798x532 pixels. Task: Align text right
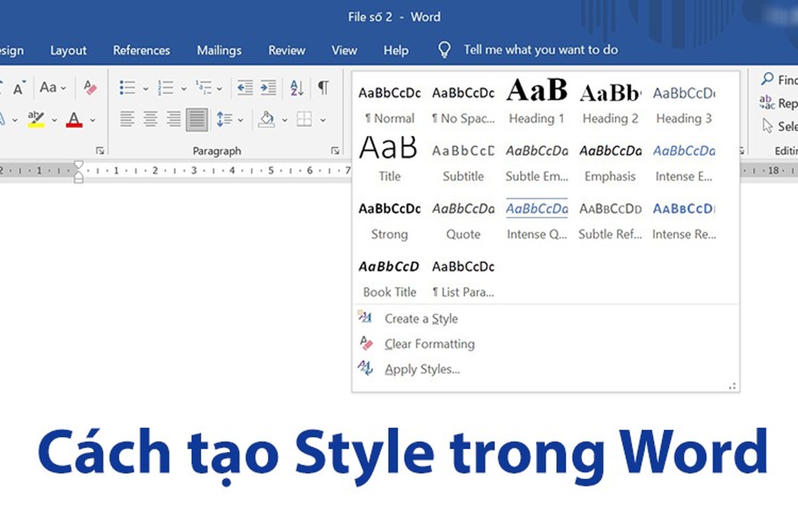pos(174,119)
